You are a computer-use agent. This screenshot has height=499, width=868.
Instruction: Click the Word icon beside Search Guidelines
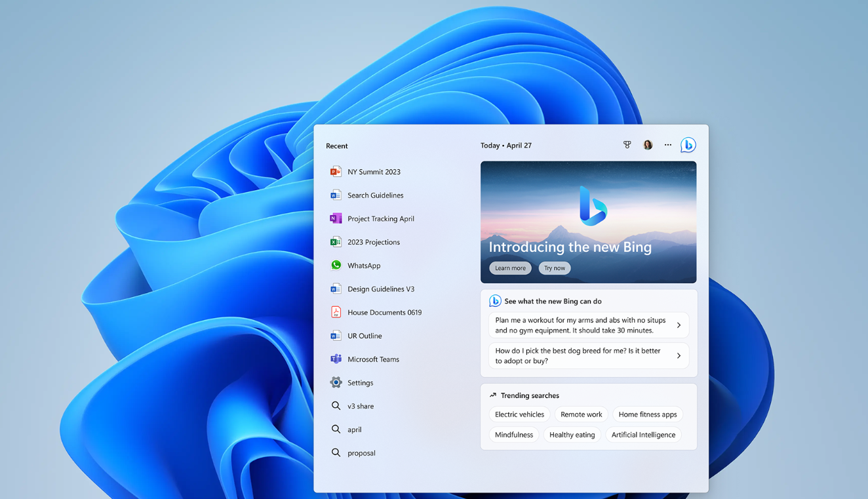coord(336,195)
